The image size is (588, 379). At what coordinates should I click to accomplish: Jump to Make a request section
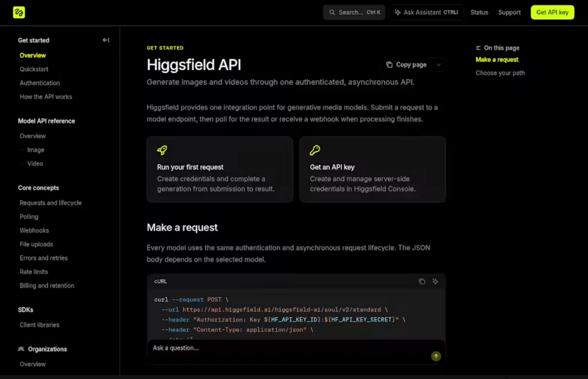click(x=497, y=60)
